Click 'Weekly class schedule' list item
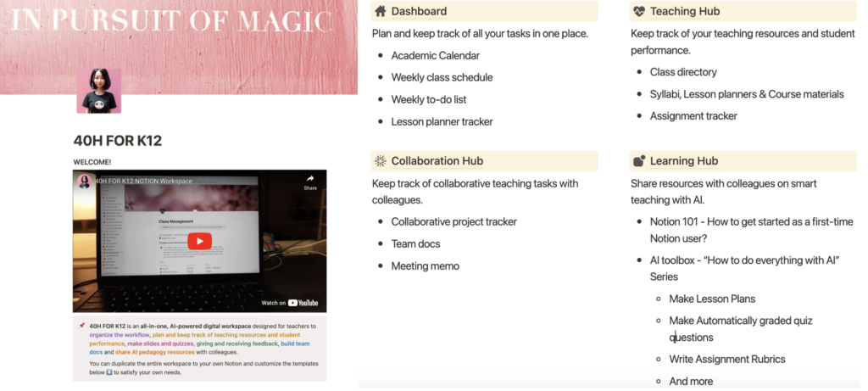868x391 pixels. (442, 77)
